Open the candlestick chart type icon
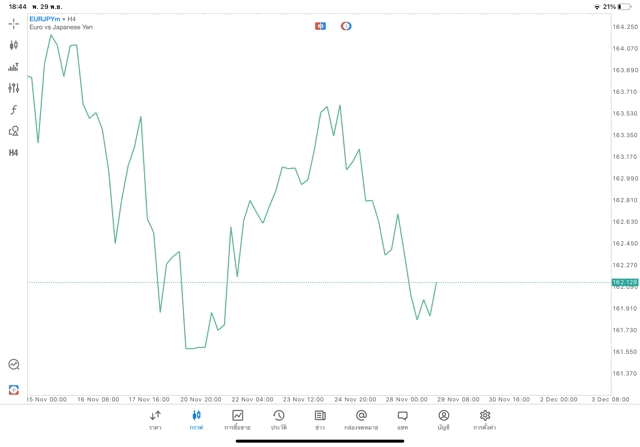640x447 pixels. click(x=13, y=45)
